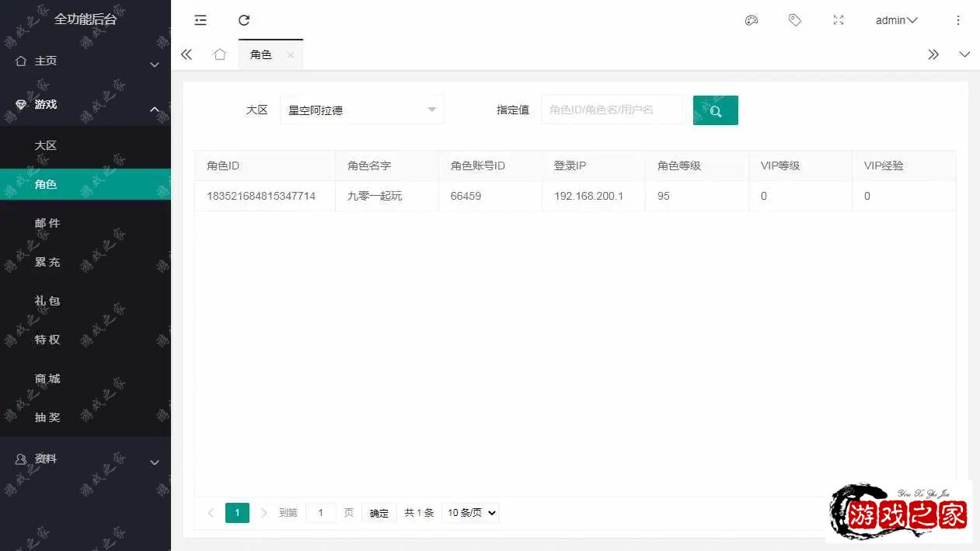
Task: Open the 10 条/页 page size selector
Action: 469,512
